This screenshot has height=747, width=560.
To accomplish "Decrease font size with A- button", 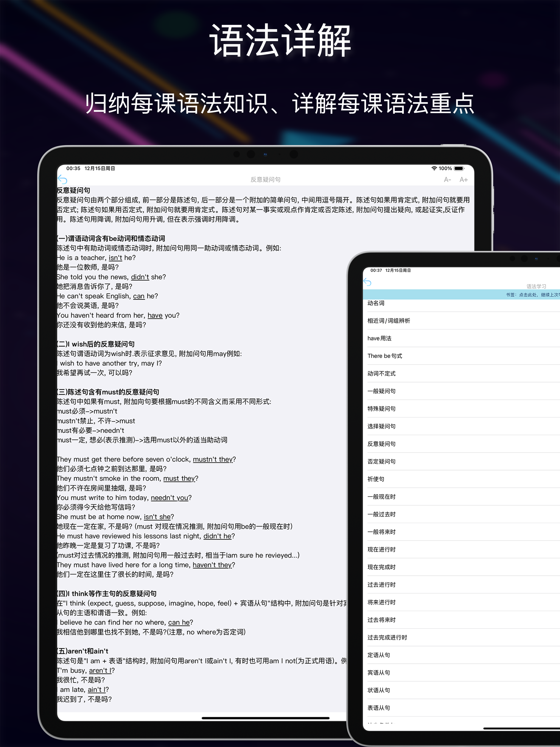I will [x=447, y=180].
